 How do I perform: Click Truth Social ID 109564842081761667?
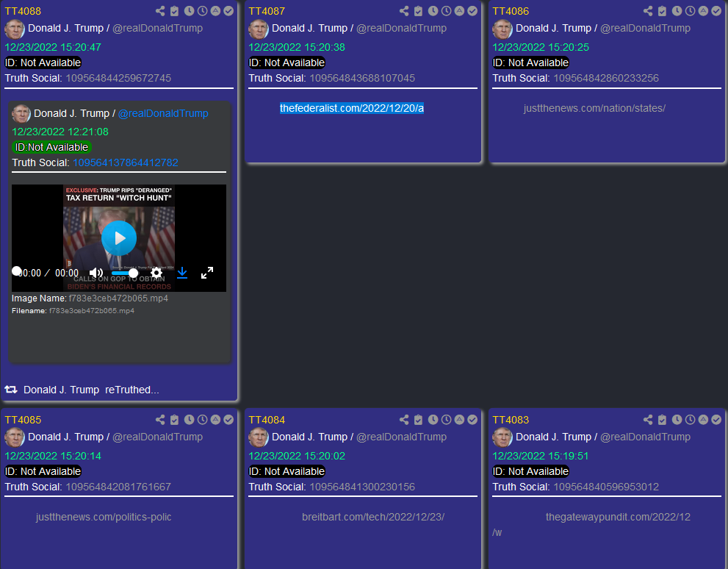tap(118, 487)
